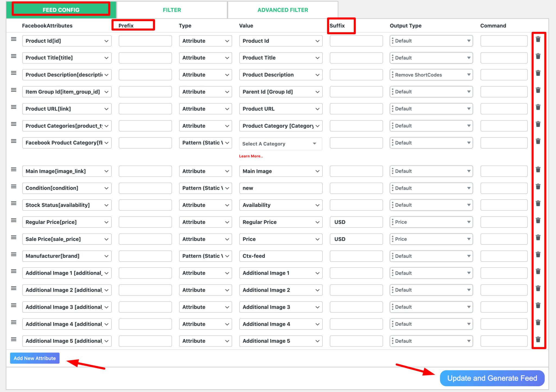Open Type dropdown for Condition row
This screenshot has width=556, height=392.
coord(205,188)
